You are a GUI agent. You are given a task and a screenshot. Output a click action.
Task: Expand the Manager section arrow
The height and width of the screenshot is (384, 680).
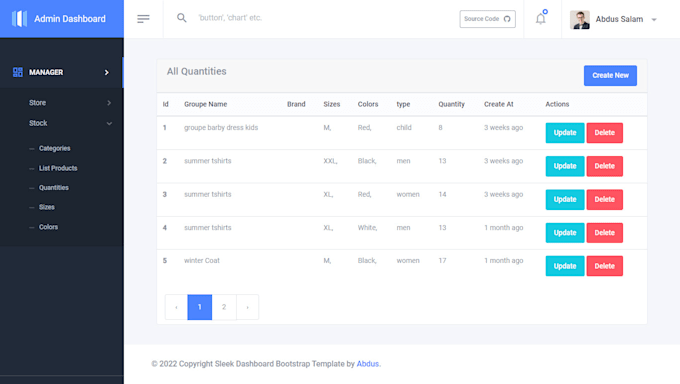click(x=107, y=72)
